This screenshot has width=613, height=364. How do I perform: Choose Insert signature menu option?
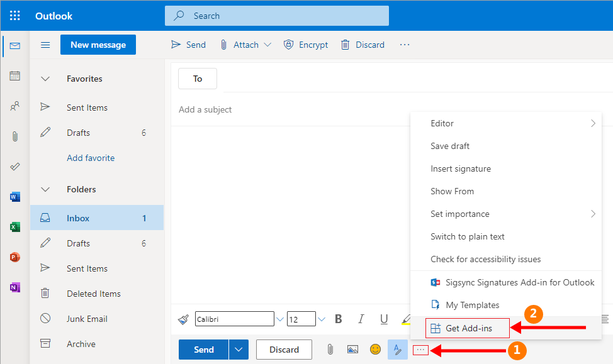(460, 168)
